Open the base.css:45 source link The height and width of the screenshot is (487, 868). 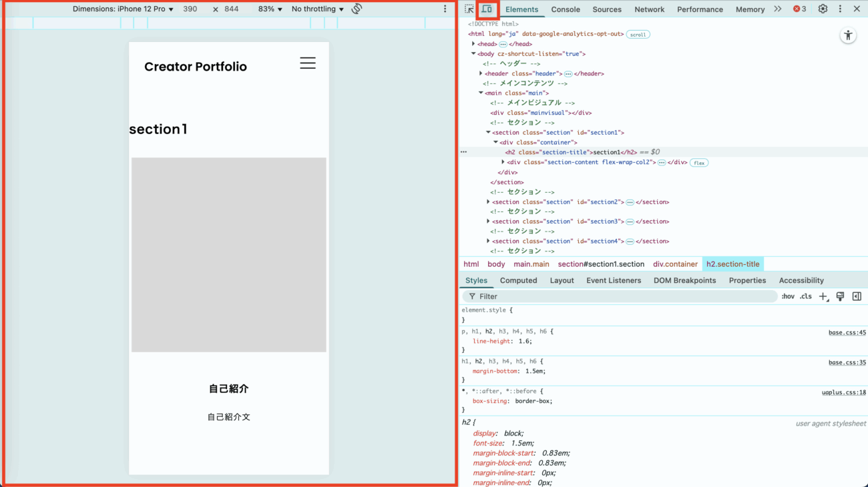847,332
